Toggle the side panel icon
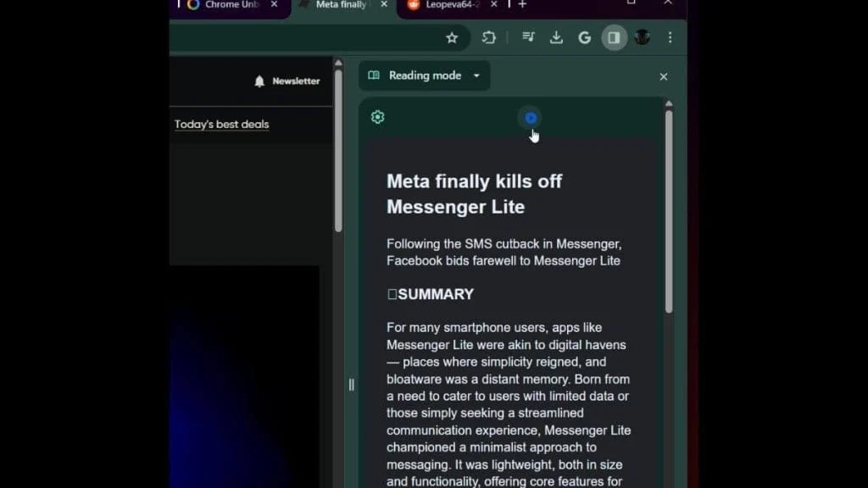The width and height of the screenshot is (868, 488). (x=614, y=37)
